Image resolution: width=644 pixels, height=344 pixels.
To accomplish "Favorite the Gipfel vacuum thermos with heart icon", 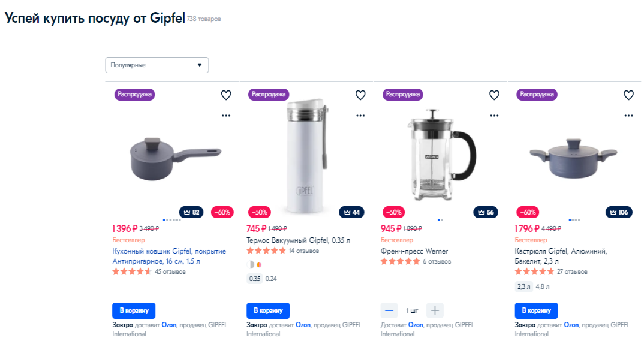I will 360,95.
